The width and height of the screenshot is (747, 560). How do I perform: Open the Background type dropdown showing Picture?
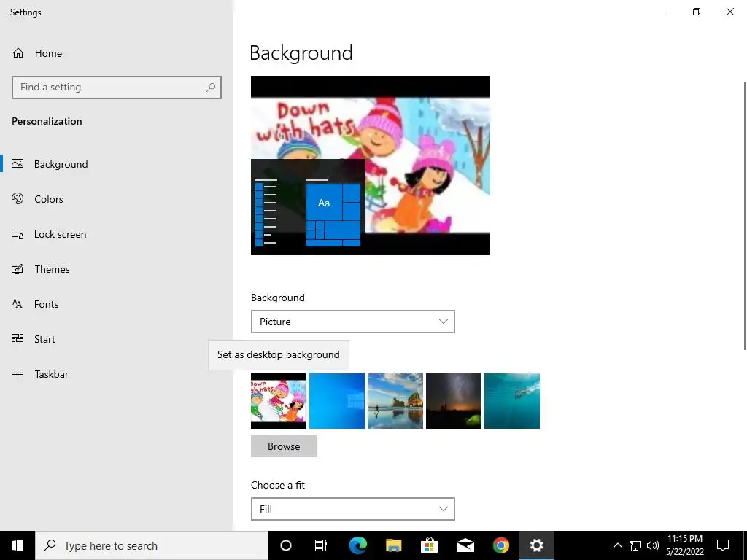click(353, 322)
